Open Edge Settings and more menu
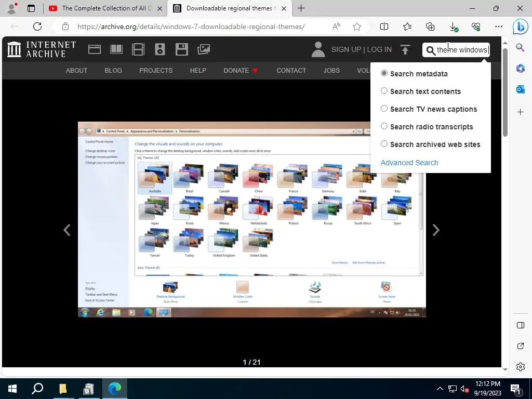The width and height of the screenshot is (532, 399). click(x=498, y=26)
